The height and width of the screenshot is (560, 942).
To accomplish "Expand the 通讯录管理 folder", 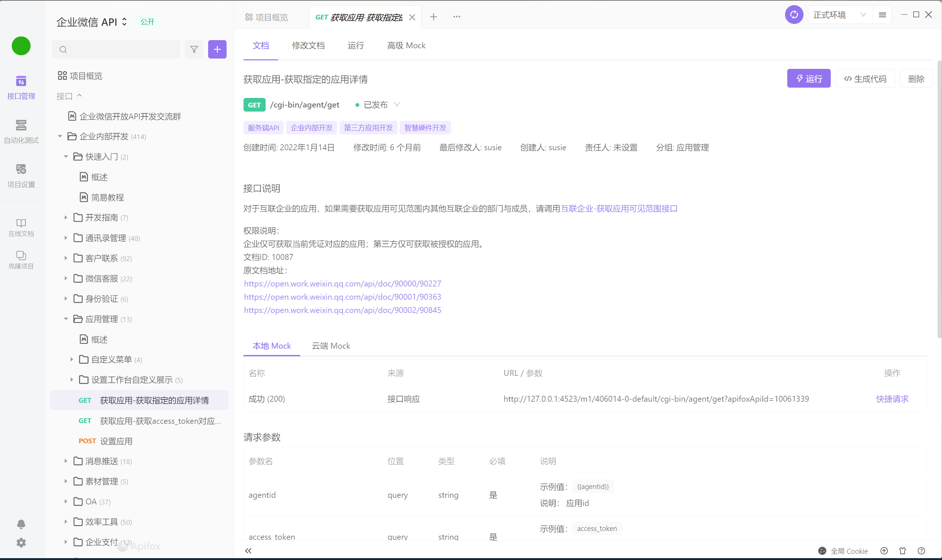I will coord(66,238).
